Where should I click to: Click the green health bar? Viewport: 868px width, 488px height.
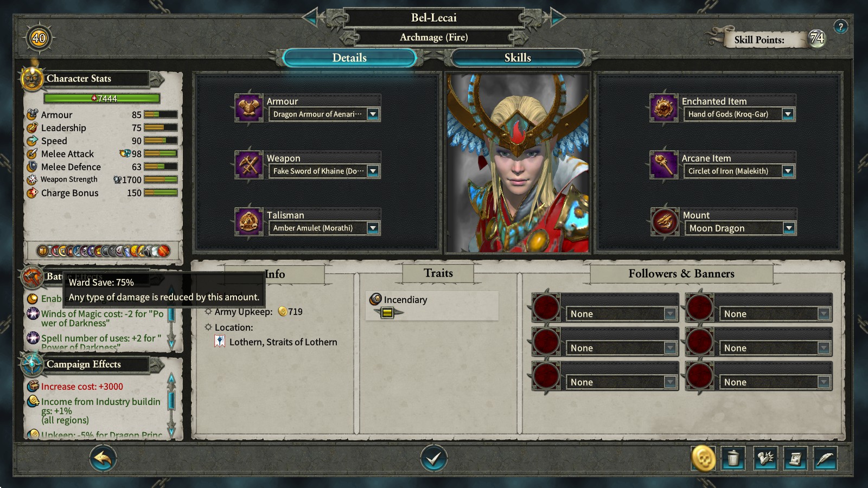coord(102,98)
